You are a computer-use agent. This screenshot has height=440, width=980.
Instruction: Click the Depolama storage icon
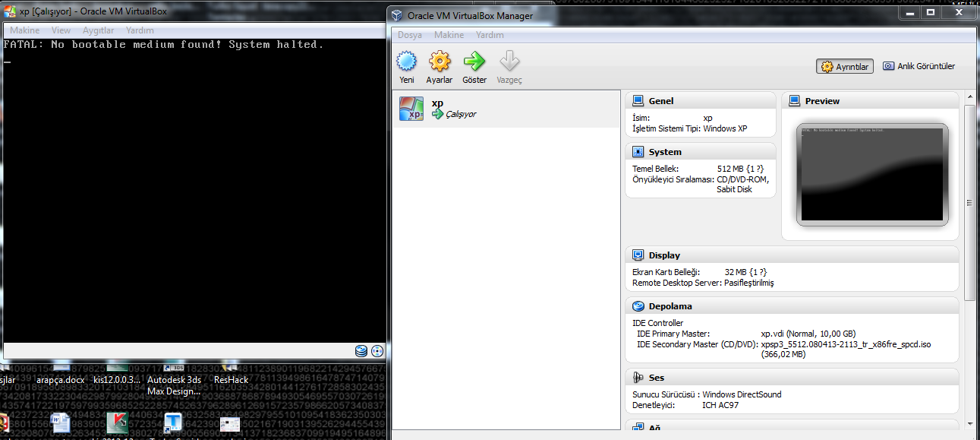(x=638, y=306)
